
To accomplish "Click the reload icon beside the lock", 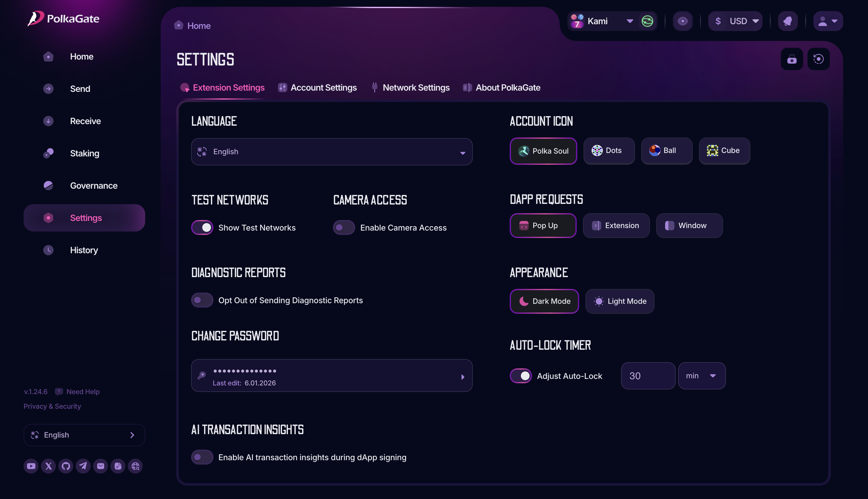I will (x=818, y=59).
